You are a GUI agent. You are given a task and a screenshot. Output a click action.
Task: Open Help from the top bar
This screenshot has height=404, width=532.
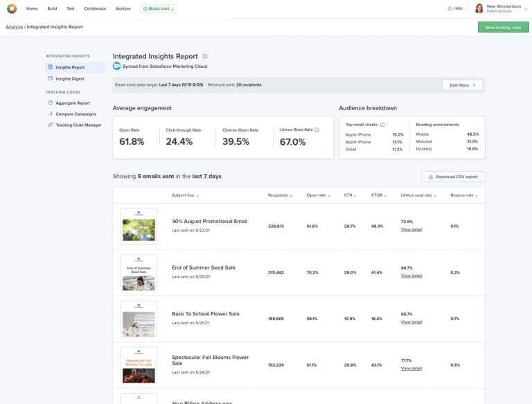pyautogui.click(x=455, y=8)
